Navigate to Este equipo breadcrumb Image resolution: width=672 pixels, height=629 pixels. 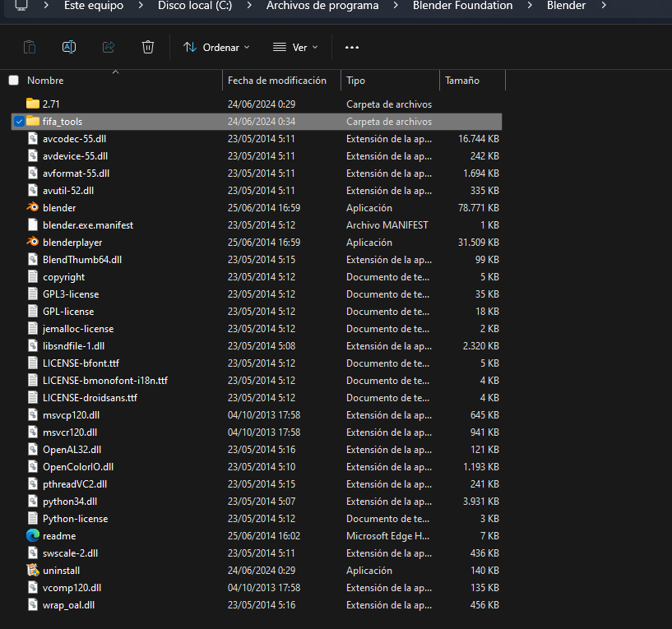pos(94,6)
